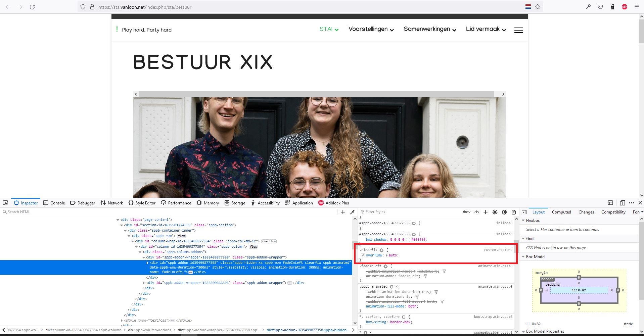This screenshot has height=336, width=644.
Task: Bookmark page with star icon
Action: pos(538,7)
